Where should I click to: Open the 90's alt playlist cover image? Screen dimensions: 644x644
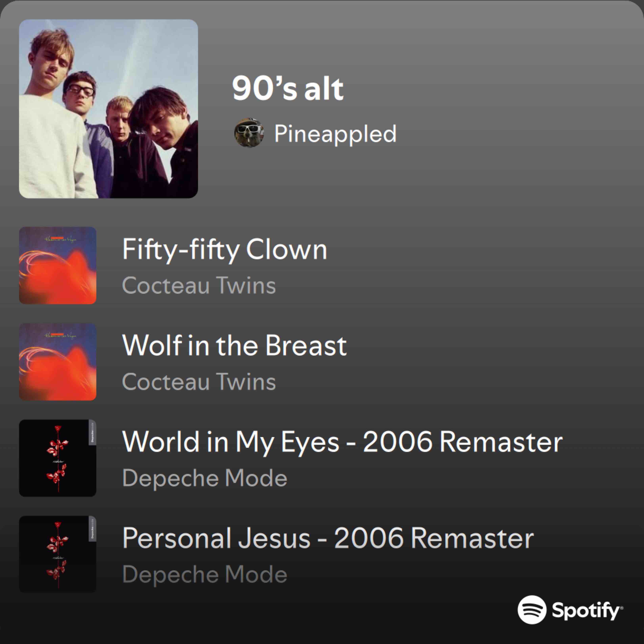108,109
